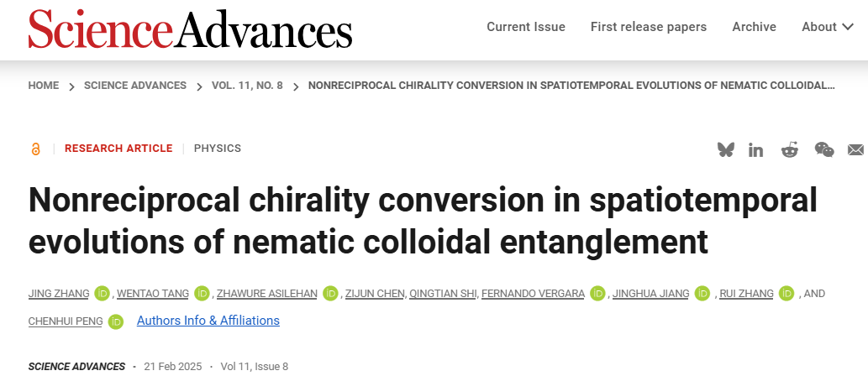Open Jing Zhang's ORCID iD icon
This screenshot has width=868, height=376.
click(102, 294)
